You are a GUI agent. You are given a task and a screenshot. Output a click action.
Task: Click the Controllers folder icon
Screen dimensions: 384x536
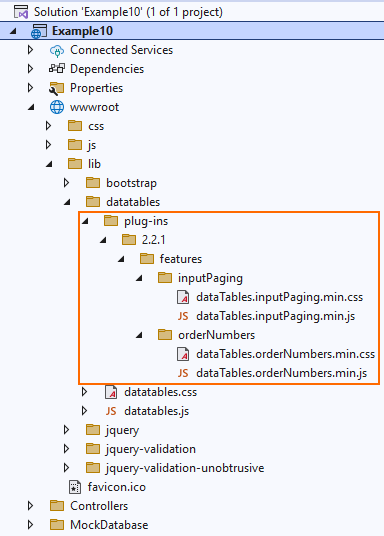(57, 506)
